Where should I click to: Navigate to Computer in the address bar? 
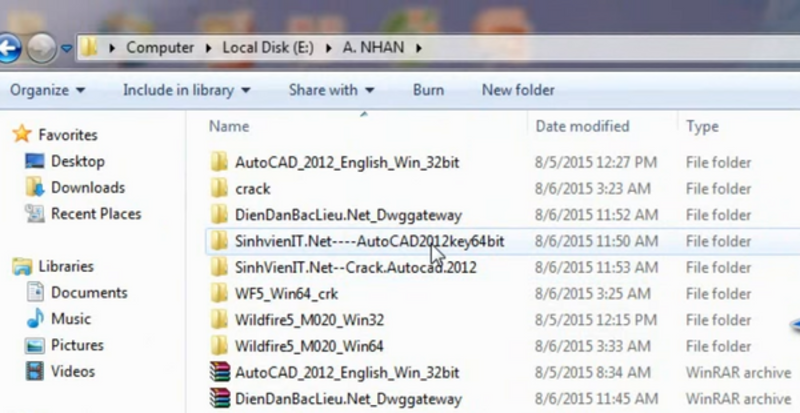pyautogui.click(x=160, y=48)
